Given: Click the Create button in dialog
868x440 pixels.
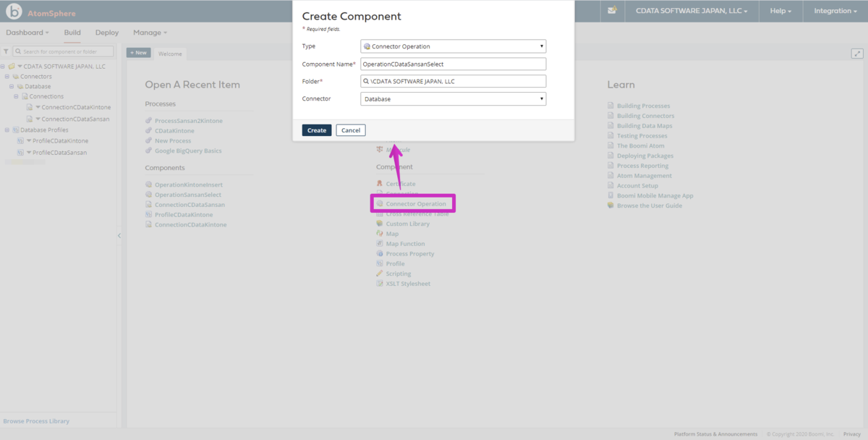Looking at the screenshot, I should 317,130.
